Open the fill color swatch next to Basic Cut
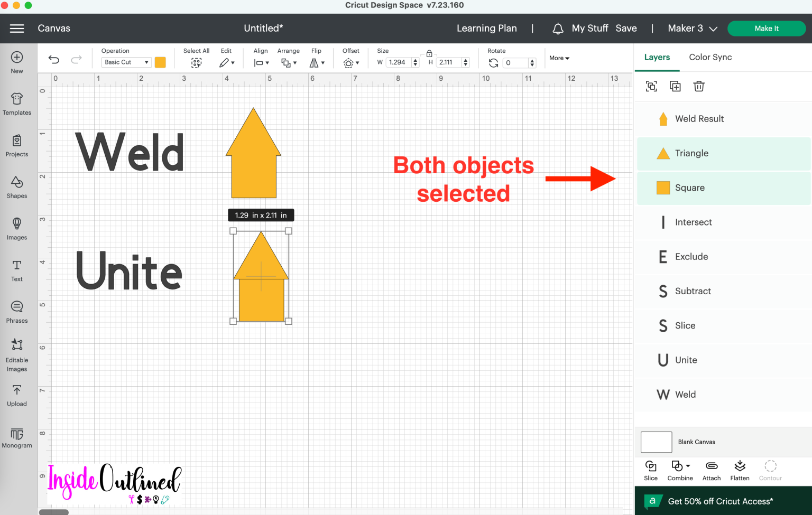Screen dimensions: 812x515 [x=160, y=62]
